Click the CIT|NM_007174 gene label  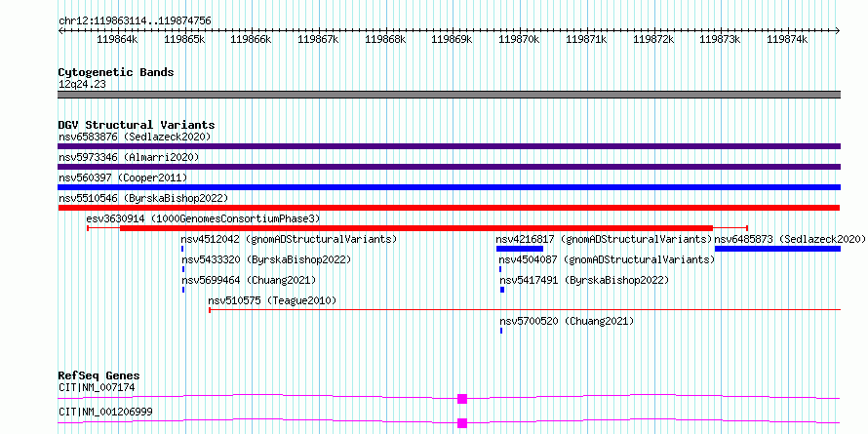pyautogui.click(x=97, y=387)
